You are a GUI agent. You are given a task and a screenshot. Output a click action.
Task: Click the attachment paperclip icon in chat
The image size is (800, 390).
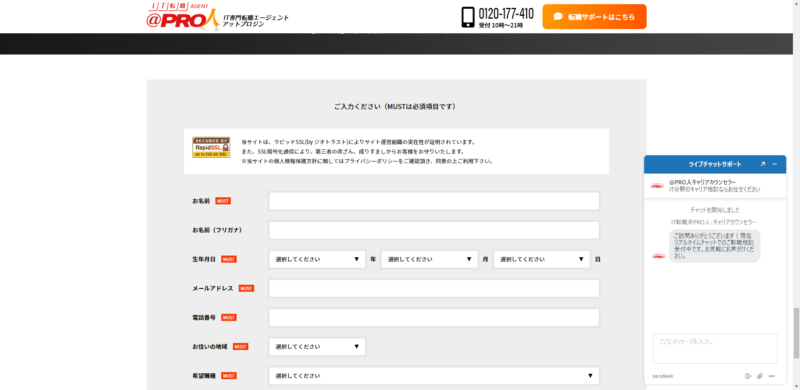(760, 376)
